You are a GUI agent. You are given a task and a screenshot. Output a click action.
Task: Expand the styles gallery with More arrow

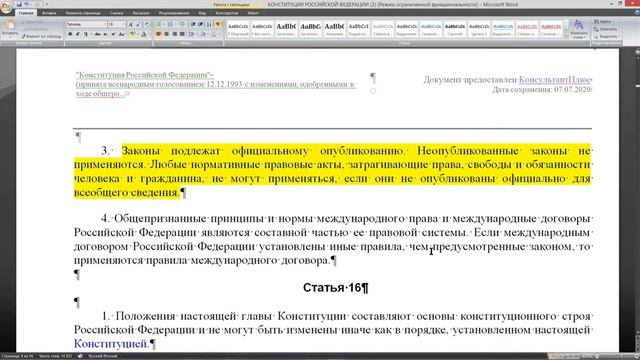coord(567,36)
